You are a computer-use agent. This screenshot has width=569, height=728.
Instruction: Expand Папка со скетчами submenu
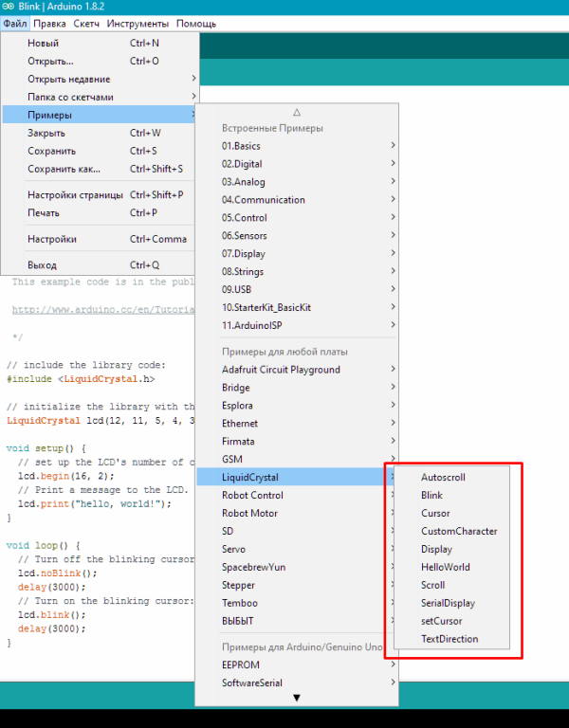click(x=101, y=97)
